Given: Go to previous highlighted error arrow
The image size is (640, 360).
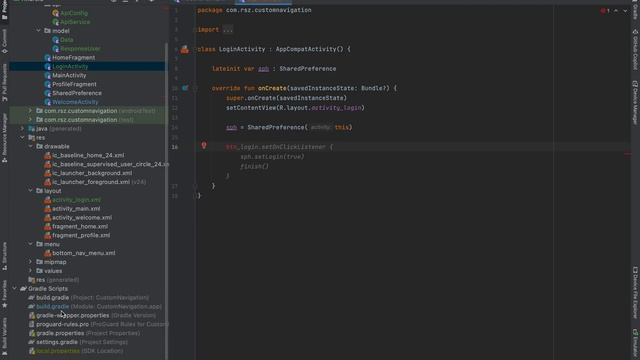Looking at the screenshot, I should (x=616, y=11).
